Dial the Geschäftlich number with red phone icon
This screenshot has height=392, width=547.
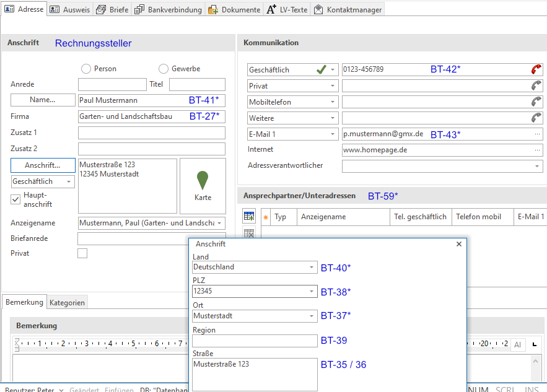(536, 69)
